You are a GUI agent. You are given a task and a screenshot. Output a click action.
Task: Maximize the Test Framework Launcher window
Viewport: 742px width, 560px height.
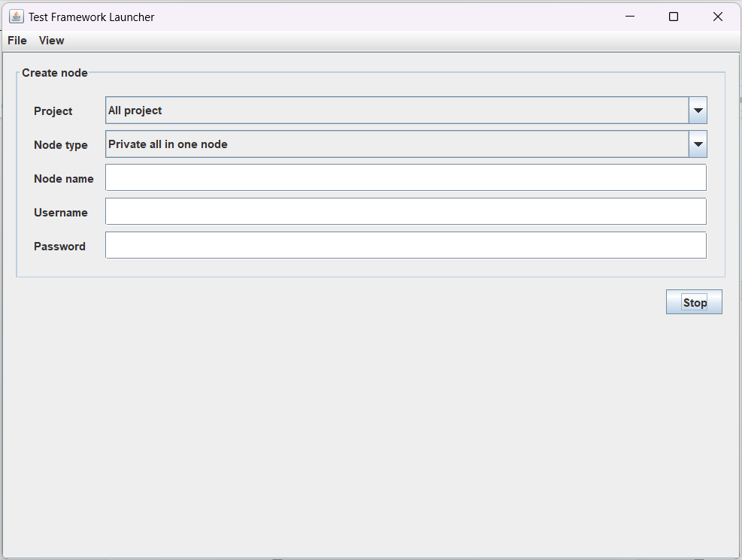674,17
